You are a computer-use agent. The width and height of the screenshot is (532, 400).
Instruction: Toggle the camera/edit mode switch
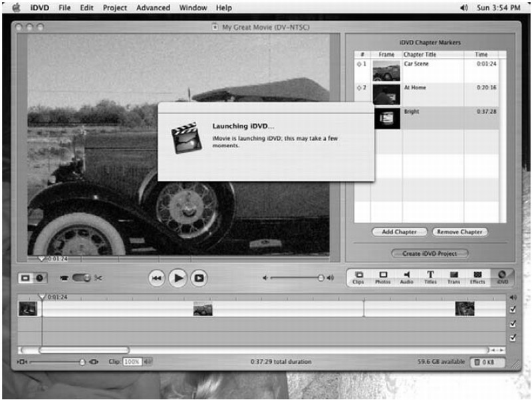point(81,278)
